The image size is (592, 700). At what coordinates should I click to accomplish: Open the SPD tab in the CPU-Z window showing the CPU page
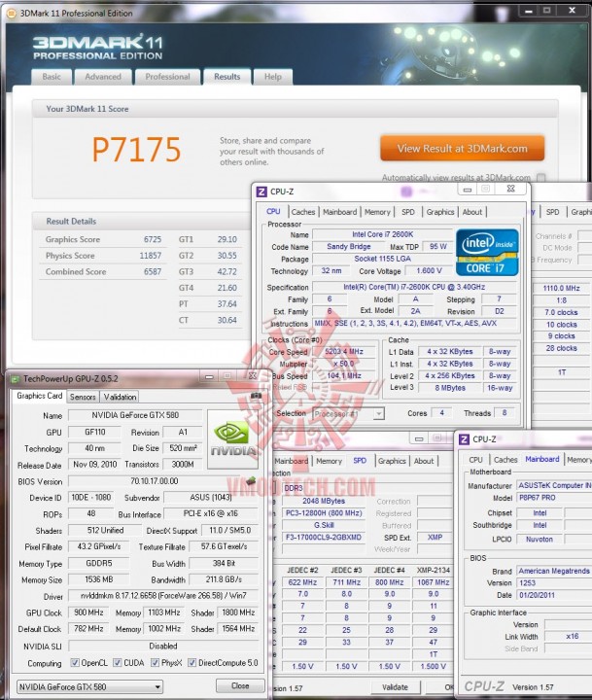(x=408, y=212)
